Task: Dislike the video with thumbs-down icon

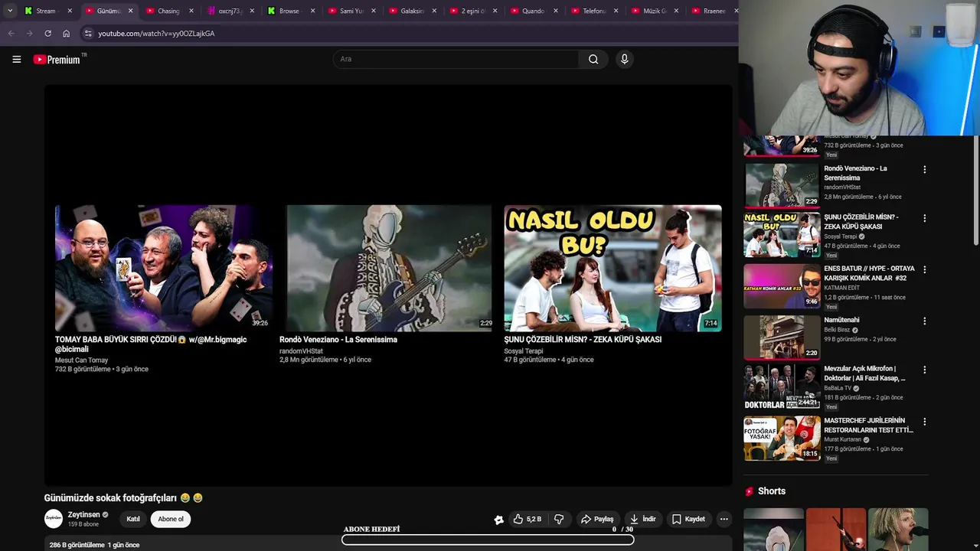Action: tap(559, 519)
